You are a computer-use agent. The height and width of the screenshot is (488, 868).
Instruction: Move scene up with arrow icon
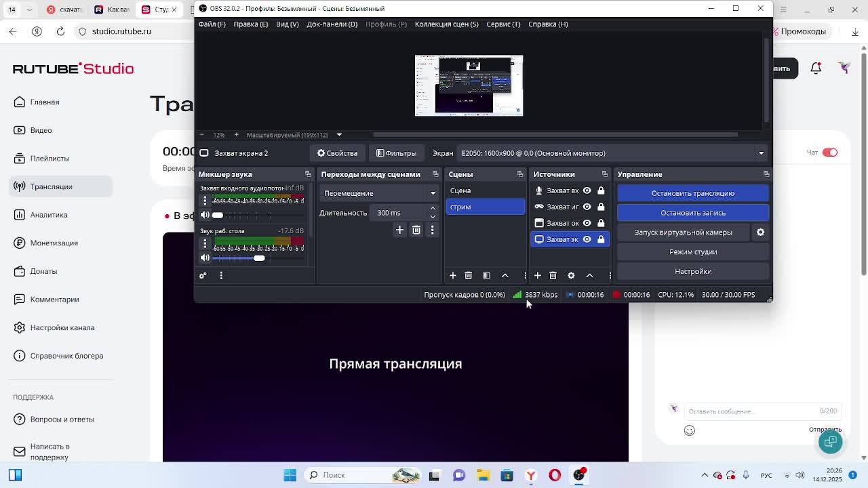coord(505,275)
